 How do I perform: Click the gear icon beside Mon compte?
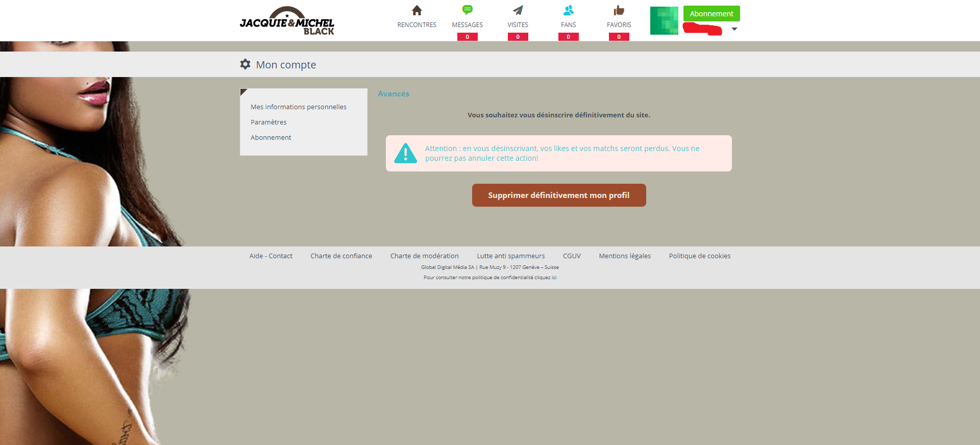[246, 64]
